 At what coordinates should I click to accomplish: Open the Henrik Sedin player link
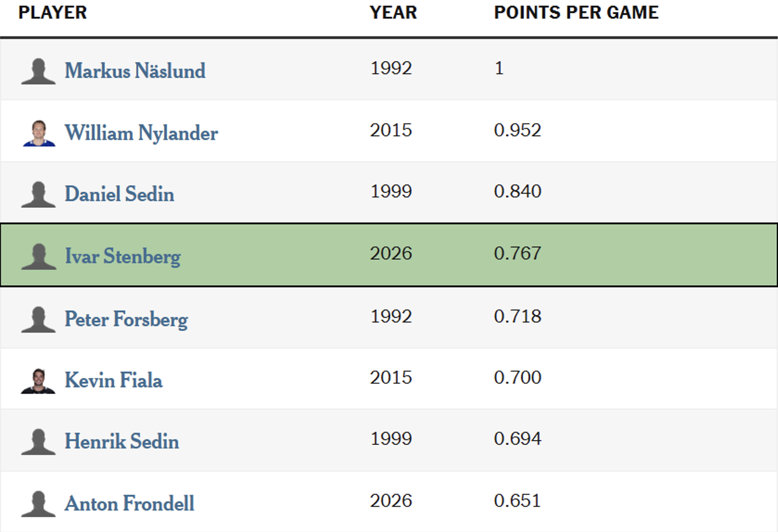[x=122, y=441]
